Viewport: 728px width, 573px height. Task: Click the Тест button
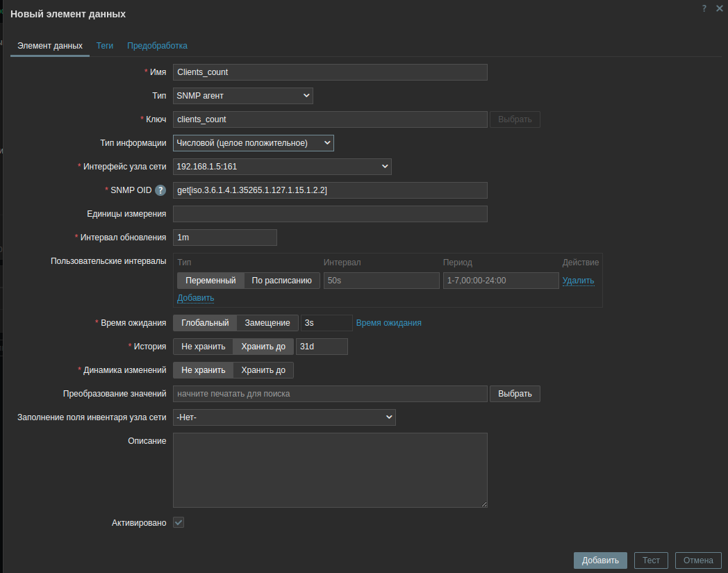(651, 560)
